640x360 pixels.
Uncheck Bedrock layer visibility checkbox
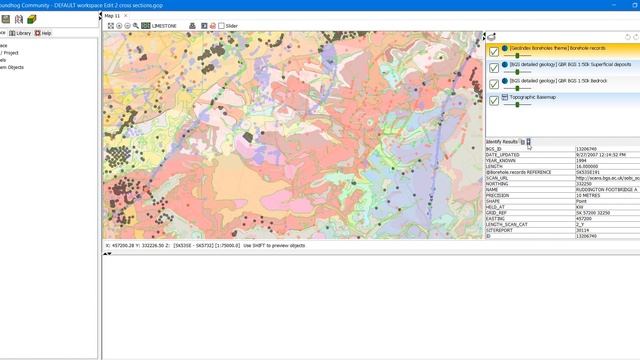pyautogui.click(x=494, y=84)
